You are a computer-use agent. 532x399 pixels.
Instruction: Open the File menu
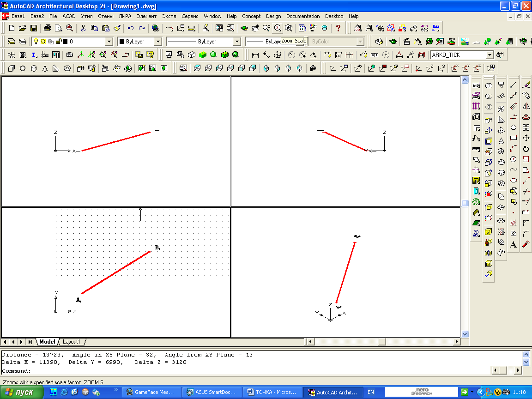53,16
